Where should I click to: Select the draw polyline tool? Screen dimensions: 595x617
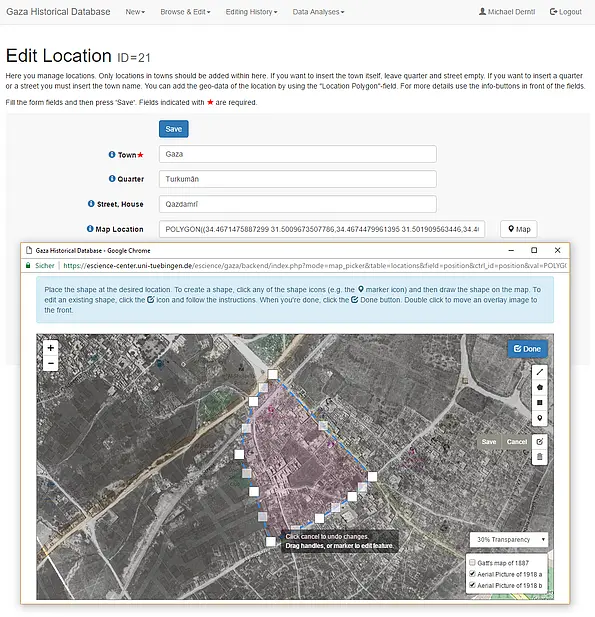pos(540,372)
